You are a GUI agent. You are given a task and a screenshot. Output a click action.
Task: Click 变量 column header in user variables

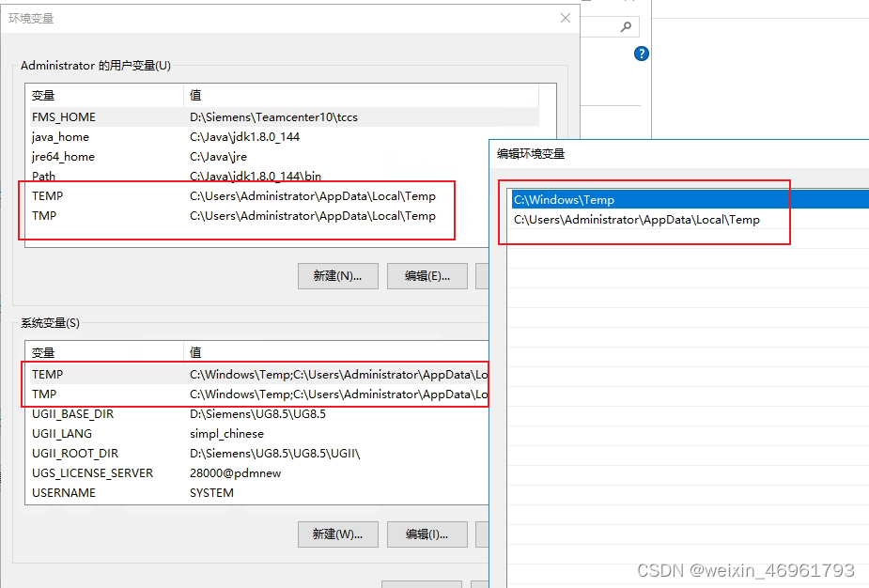43,95
